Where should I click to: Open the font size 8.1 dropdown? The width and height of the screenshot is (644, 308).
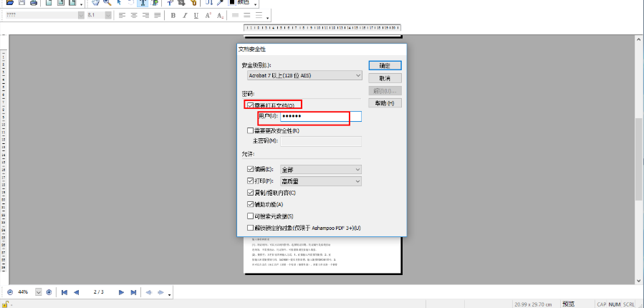click(108, 15)
